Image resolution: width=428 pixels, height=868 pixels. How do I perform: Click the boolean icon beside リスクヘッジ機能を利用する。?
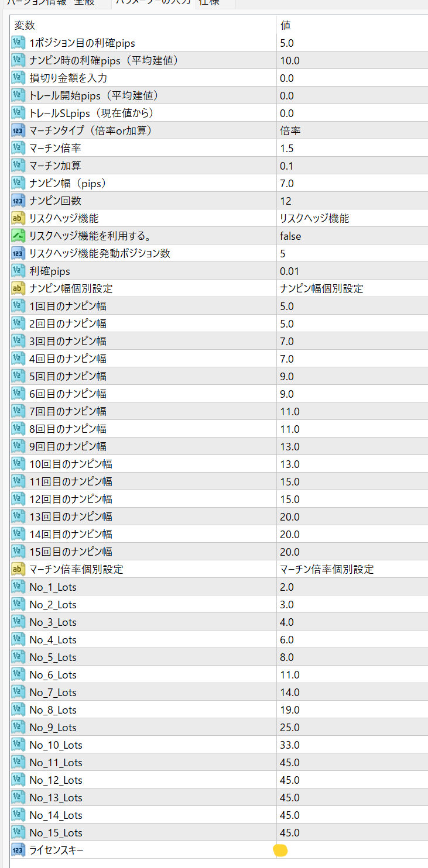(x=18, y=236)
